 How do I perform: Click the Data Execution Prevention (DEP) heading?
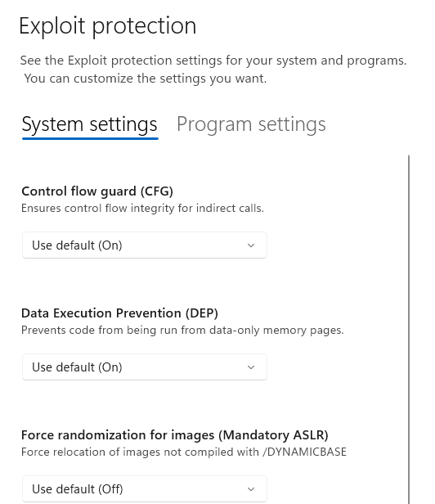pyautogui.click(x=119, y=313)
